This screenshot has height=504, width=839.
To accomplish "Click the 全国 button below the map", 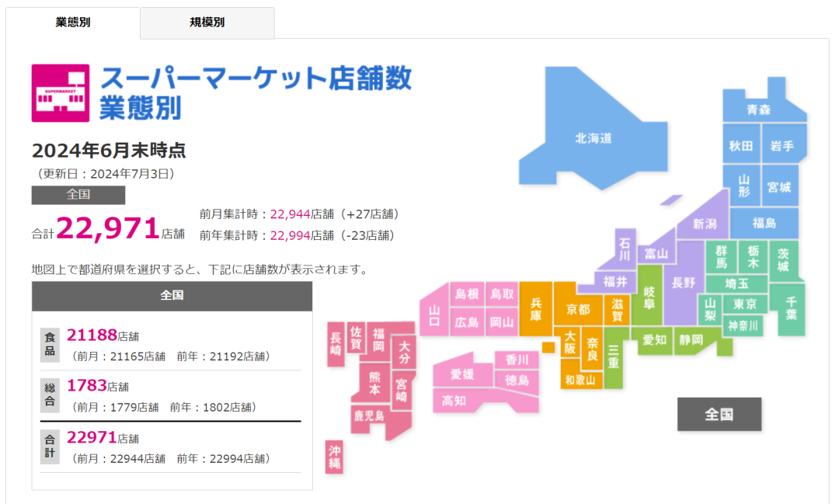I will [x=719, y=414].
